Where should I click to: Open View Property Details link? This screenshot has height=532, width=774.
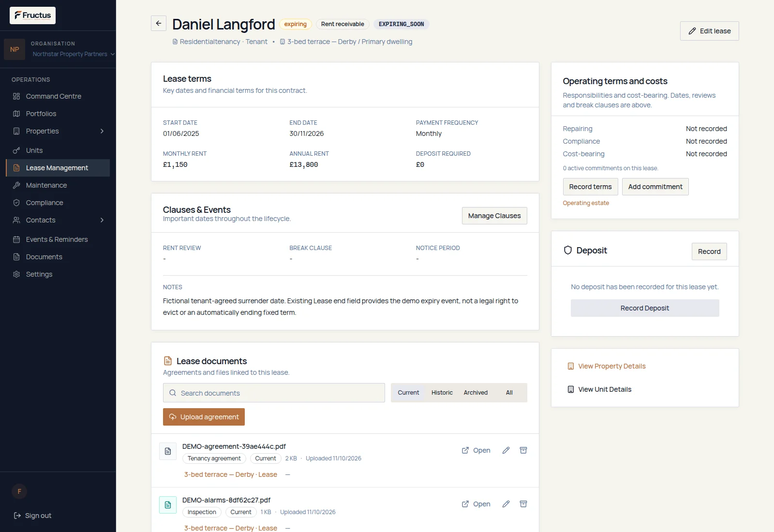pyautogui.click(x=607, y=366)
